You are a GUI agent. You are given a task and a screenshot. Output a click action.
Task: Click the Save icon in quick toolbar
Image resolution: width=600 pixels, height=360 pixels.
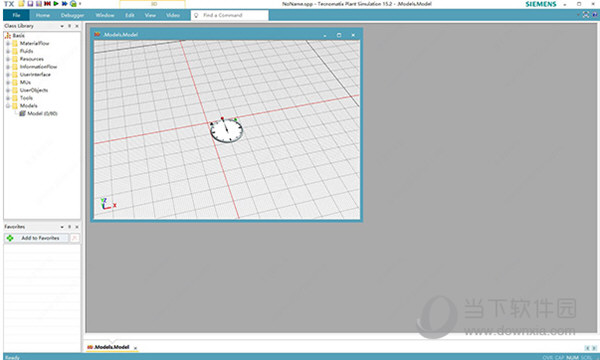(x=30, y=4)
